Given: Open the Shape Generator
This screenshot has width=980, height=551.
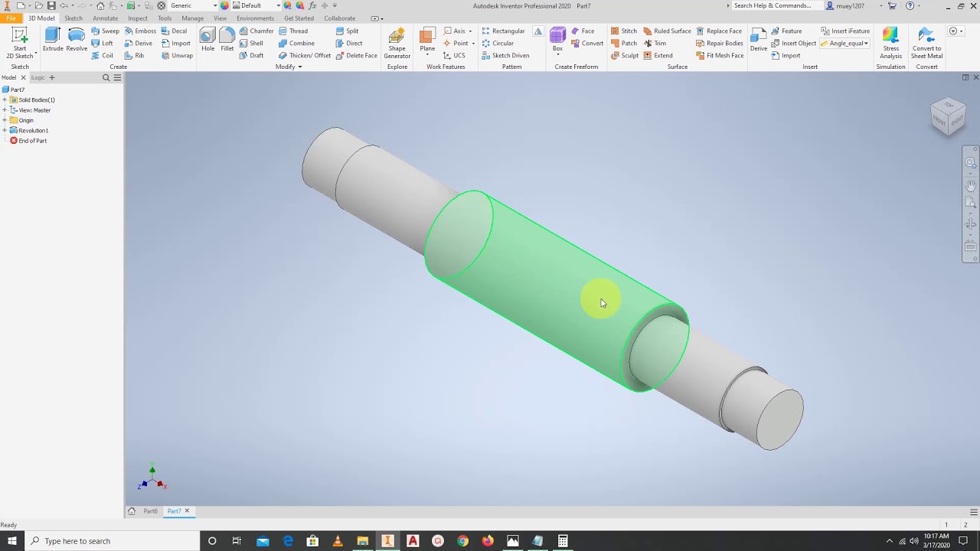Looking at the screenshot, I should (x=397, y=43).
